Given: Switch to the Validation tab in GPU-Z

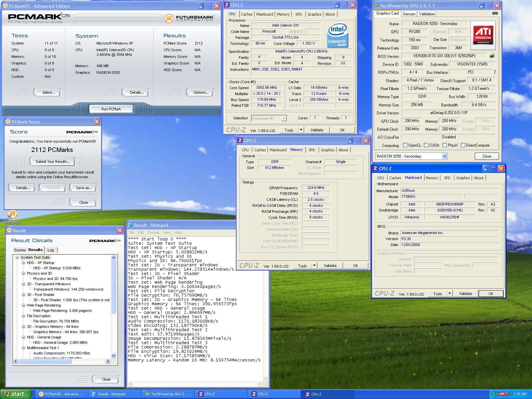Looking at the screenshot, I should (x=427, y=14).
